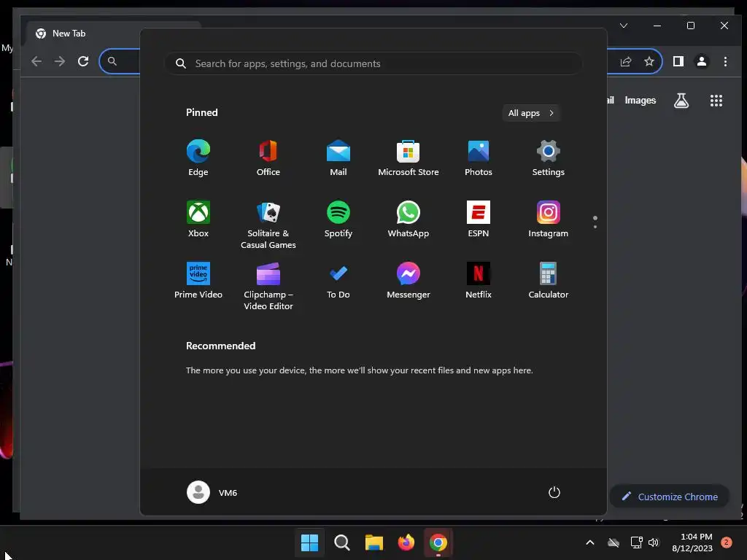Go back in Chrome
This screenshot has width=747, height=560.
[36, 61]
